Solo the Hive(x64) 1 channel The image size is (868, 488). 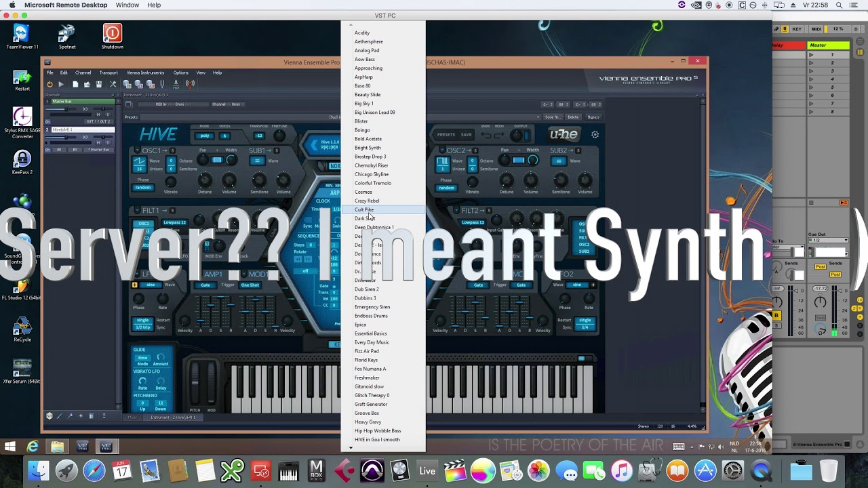click(108, 142)
